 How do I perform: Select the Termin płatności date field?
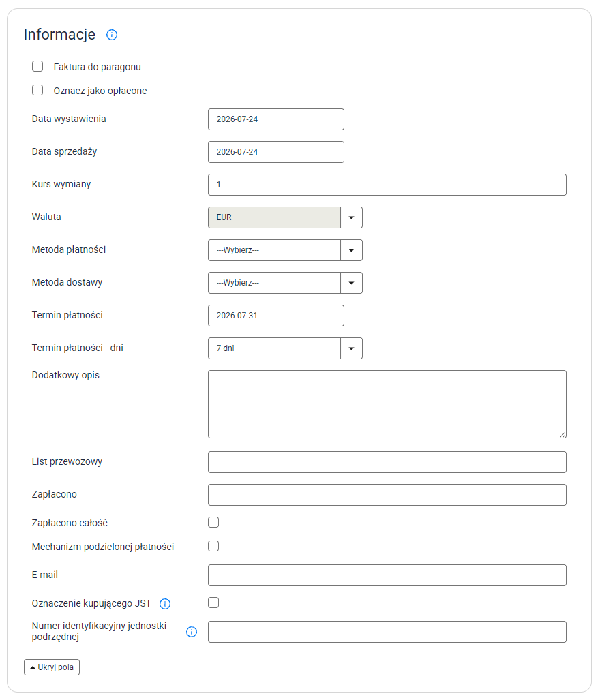276,316
